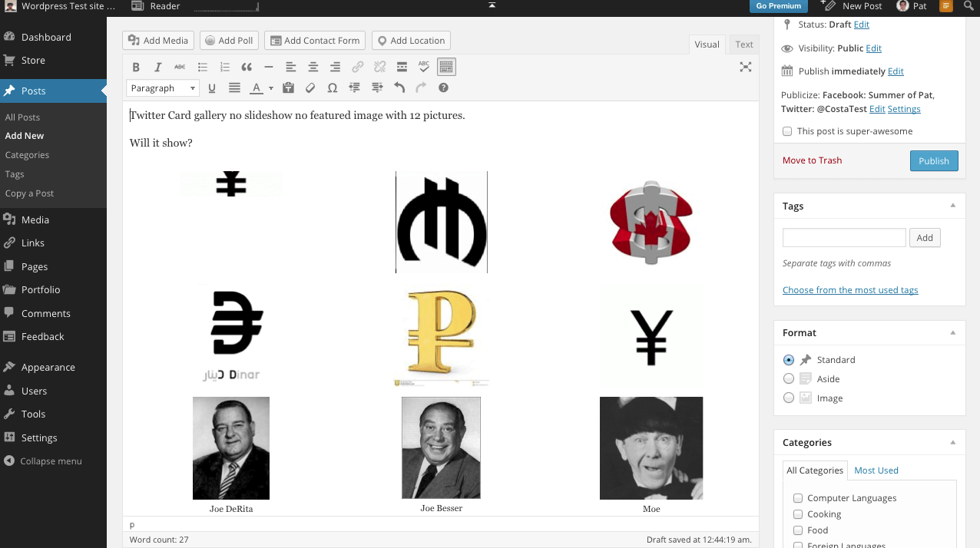Undo the last edit
This screenshot has height=548, width=980.
point(399,88)
